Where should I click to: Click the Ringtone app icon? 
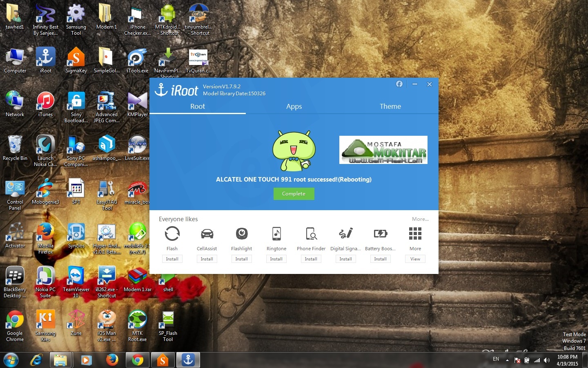click(276, 233)
